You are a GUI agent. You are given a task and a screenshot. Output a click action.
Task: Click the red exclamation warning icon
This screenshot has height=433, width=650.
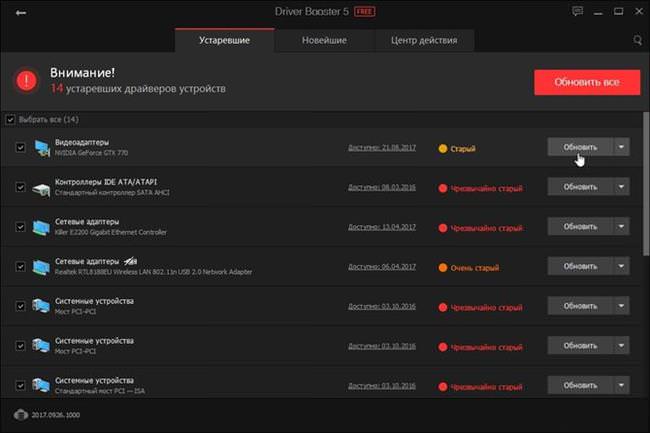tap(27, 80)
